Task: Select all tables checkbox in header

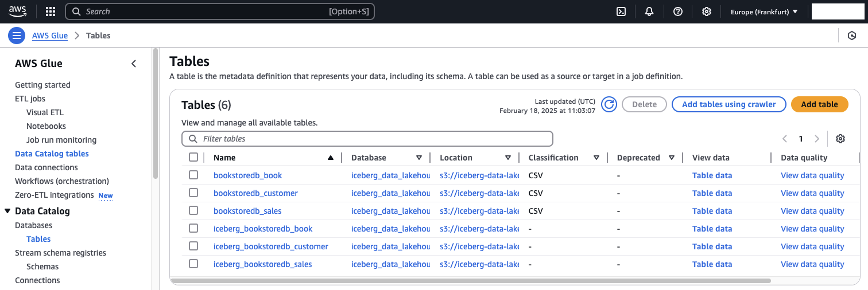Action: (x=193, y=157)
